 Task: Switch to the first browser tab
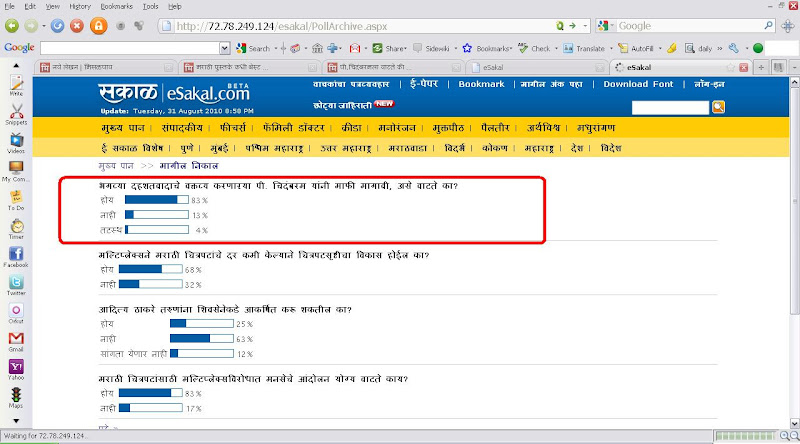106,67
